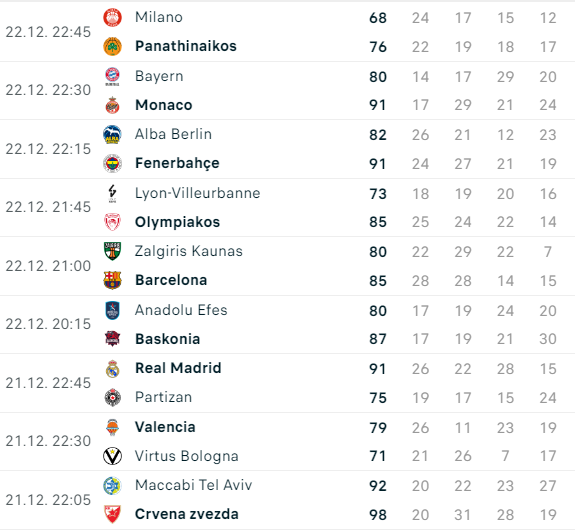Open the Zalgiris Kaunas team link
This screenshot has width=575, height=532.
tap(188, 252)
